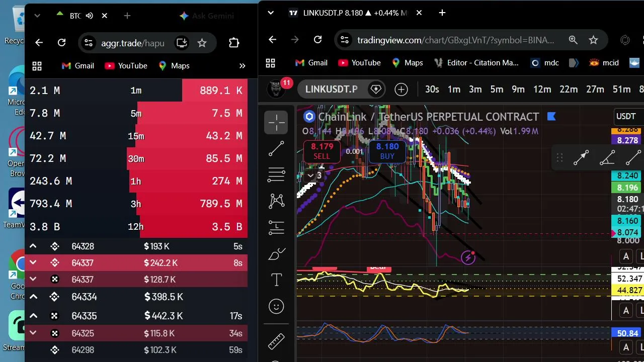Show more bookmarks in aggr.trade window
The width and height of the screenshot is (644, 362).
242,66
